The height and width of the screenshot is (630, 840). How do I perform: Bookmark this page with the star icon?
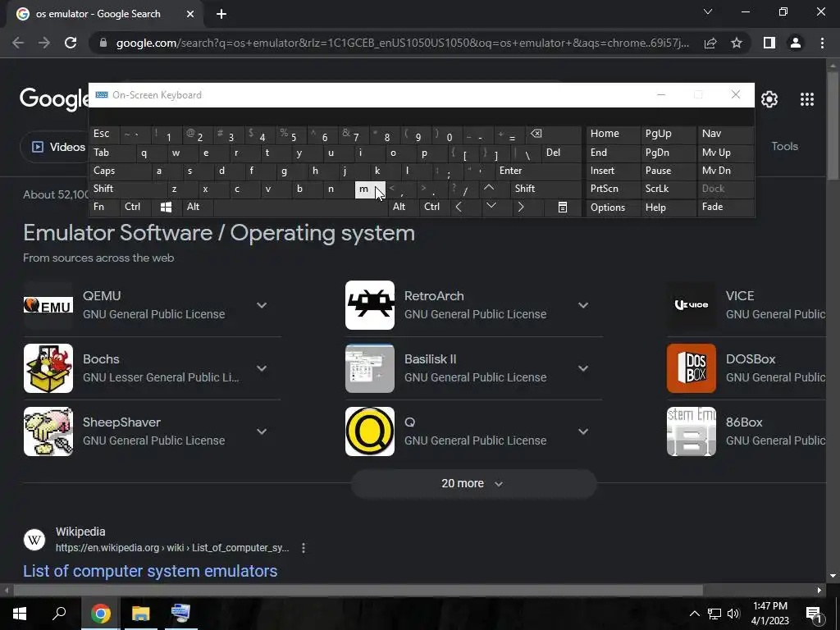click(x=737, y=43)
